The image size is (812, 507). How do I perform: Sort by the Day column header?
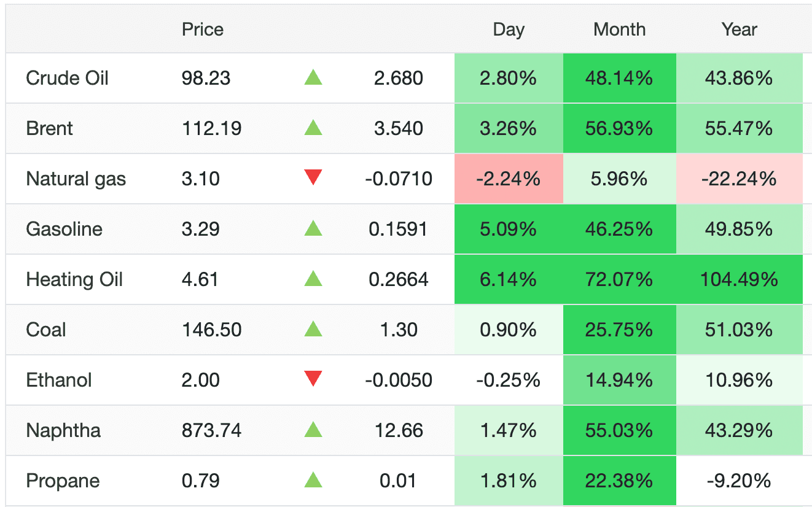[x=509, y=29]
